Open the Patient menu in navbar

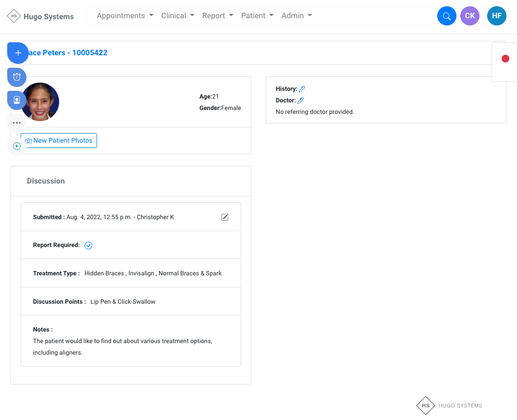point(257,16)
